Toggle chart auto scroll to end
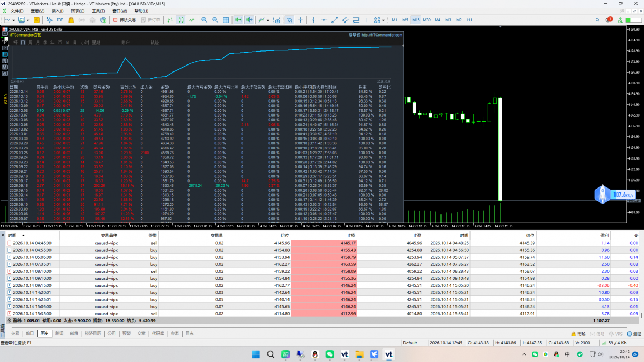 (x=238, y=20)
